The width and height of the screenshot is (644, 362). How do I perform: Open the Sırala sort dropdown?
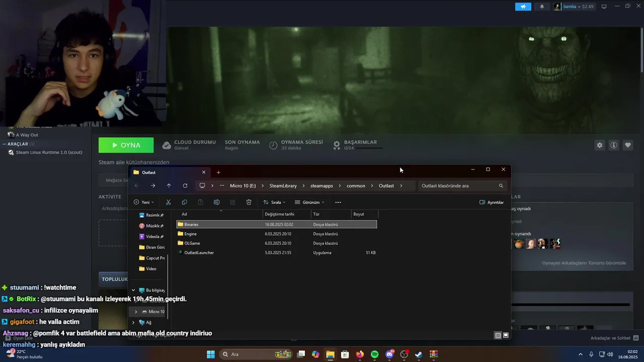point(274,202)
